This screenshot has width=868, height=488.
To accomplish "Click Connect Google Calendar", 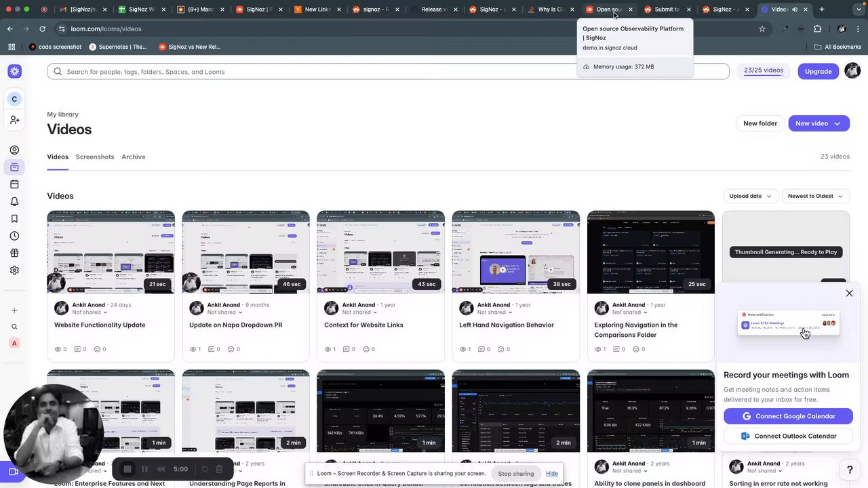I will pyautogui.click(x=788, y=416).
